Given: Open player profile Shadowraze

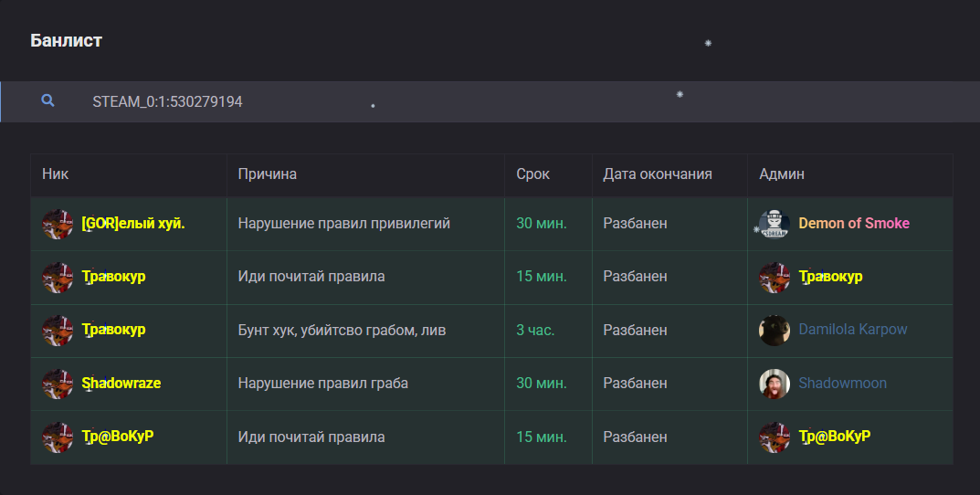Looking at the screenshot, I should coord(121,384).
